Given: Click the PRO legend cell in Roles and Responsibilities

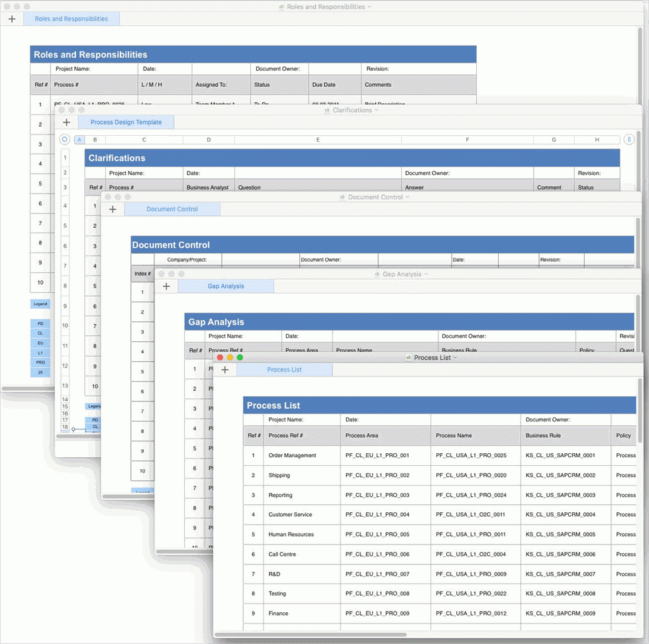Looking at the screenshot, I should [x=40, y=362].
